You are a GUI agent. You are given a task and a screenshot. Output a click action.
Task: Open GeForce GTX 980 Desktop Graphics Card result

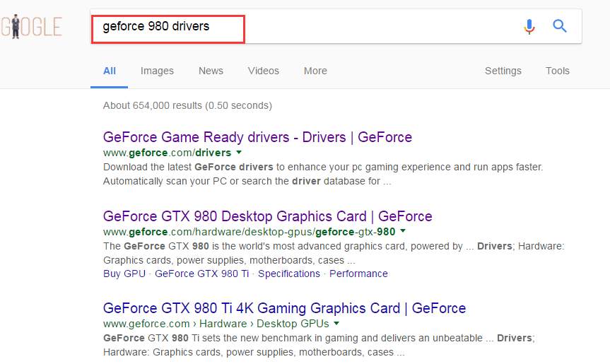pyautogui.click(x=268, y=216)
